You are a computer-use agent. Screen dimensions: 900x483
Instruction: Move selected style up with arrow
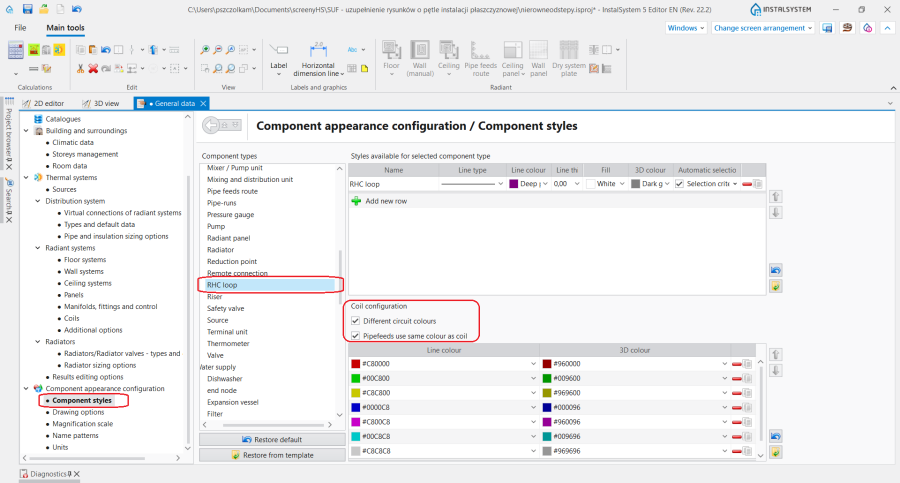coord(775,196)
